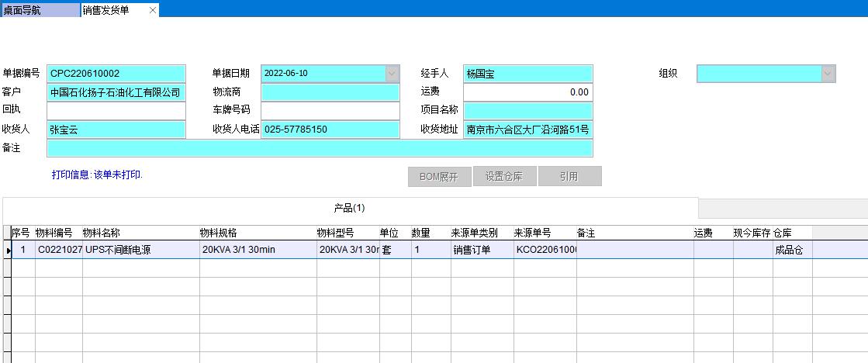This screenshot has width=868, height=363.
Task: Click the 引用 button
Action: pyautogui.click(x=569, y=177)
